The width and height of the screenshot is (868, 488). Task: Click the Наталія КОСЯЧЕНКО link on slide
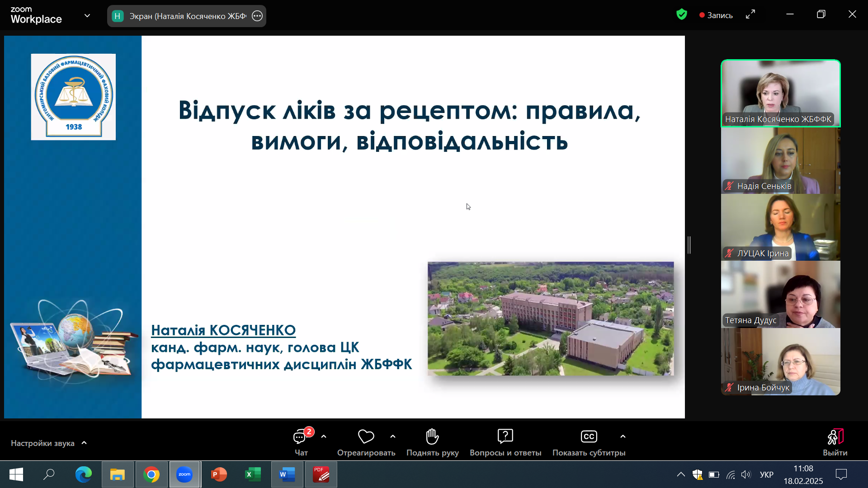click(x=223, y=330)
